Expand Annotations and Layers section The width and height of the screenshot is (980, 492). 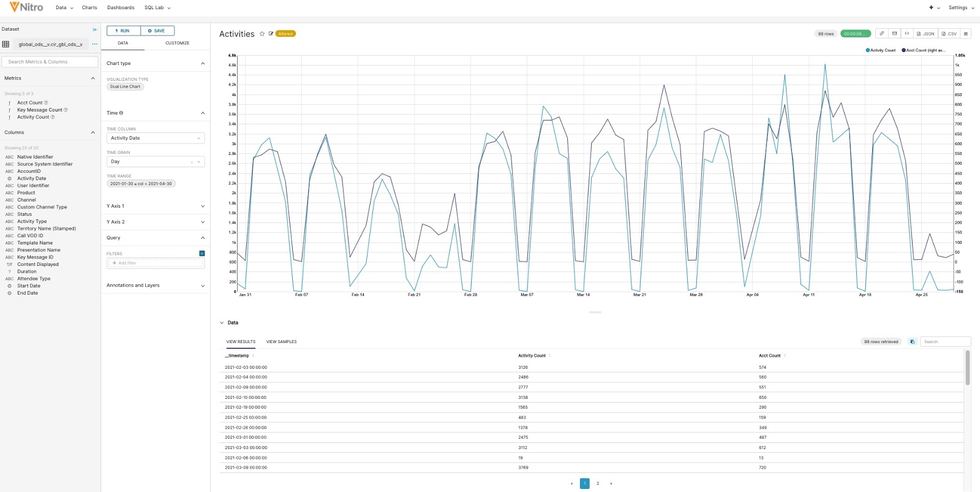coord(156,286)
